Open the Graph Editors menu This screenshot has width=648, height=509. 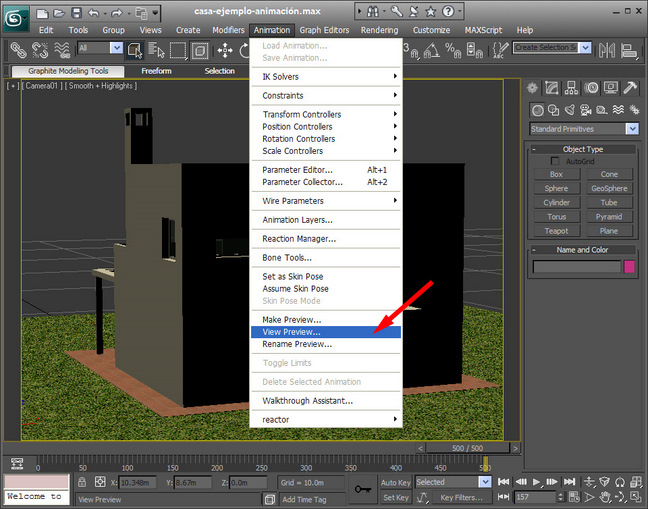[324, 30]
